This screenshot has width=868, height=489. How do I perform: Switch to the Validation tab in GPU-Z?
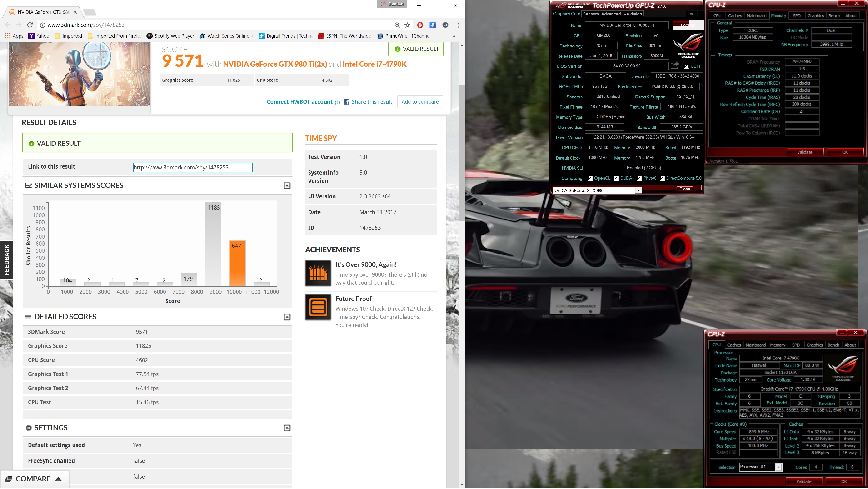tap(633, 14)
